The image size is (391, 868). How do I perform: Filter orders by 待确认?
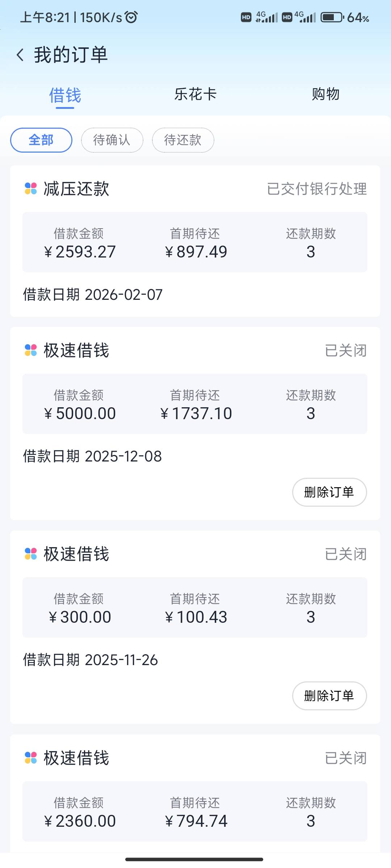click(x=112, y=140)
